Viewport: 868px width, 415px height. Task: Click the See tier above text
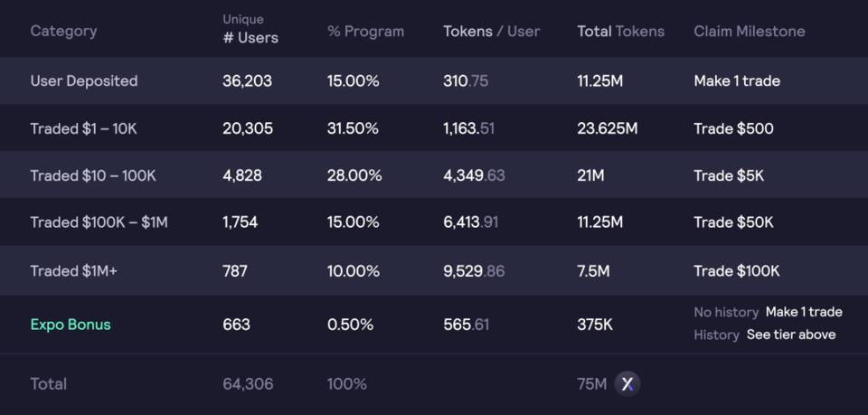click(x=791, y=335)
